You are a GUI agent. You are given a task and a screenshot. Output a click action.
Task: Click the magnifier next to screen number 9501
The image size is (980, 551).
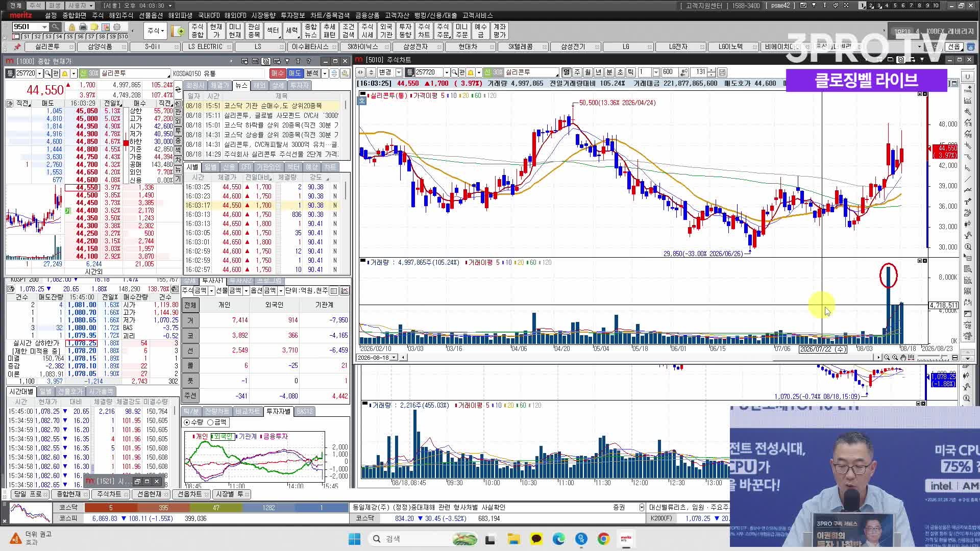click(55, 27)
